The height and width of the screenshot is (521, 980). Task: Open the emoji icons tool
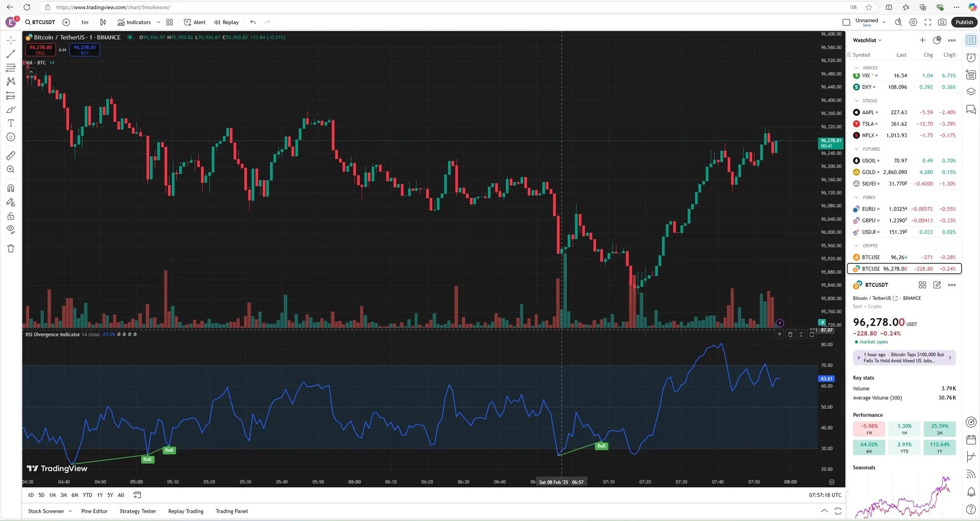coord(11,137)
